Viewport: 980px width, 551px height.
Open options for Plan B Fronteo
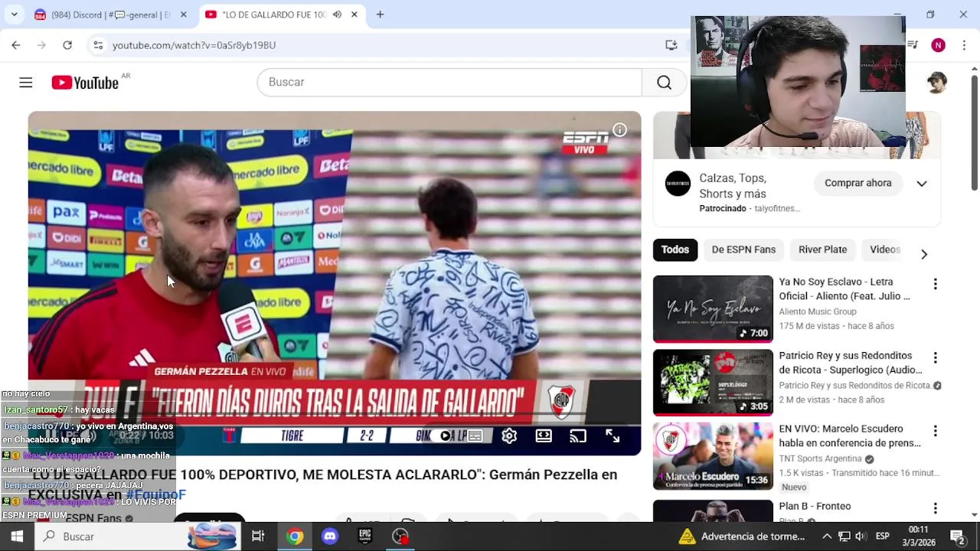coord(935,508)
